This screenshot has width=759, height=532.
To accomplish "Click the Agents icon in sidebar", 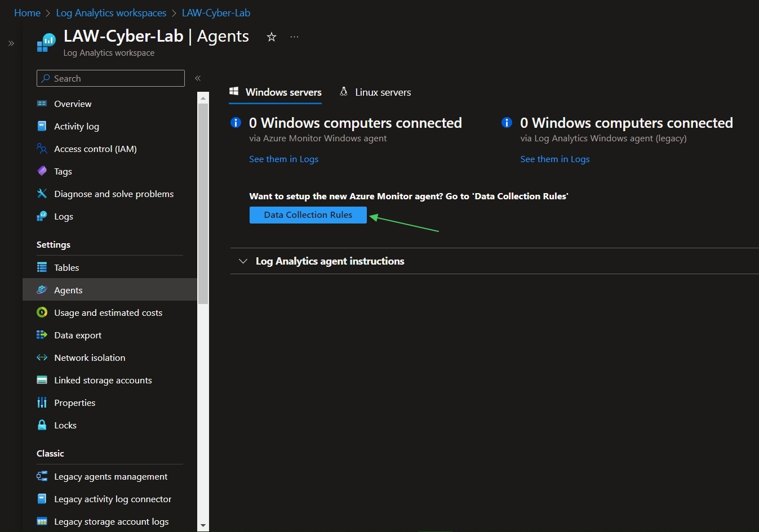I will point(42,290).
